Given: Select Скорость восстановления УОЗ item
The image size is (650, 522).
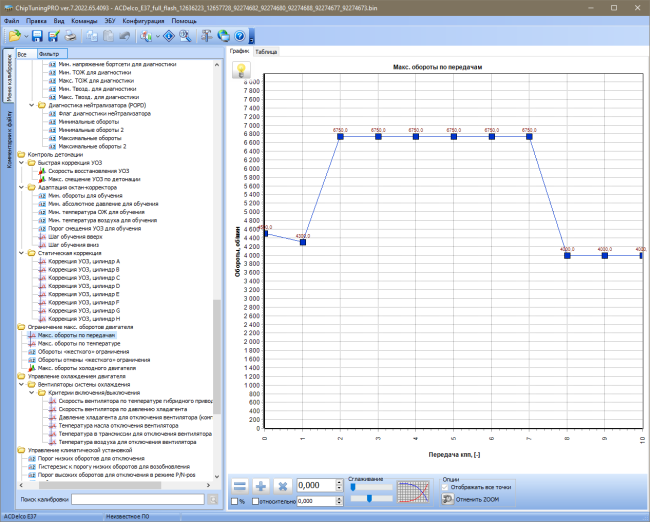Looking at the screenshot, I should [x=88, y=171].
